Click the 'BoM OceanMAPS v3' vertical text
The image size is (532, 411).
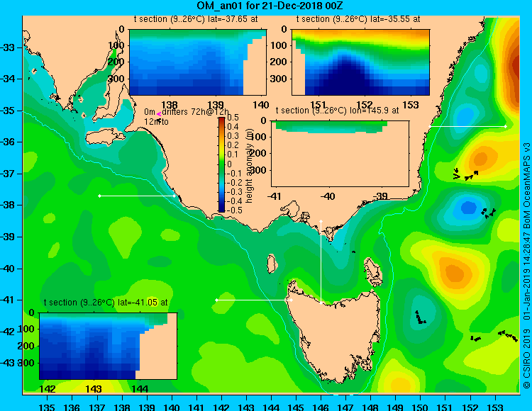tap(526, 186)
